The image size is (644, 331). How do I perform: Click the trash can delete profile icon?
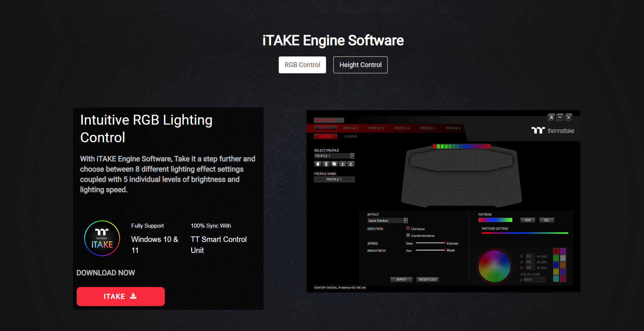tap(326, 164)
